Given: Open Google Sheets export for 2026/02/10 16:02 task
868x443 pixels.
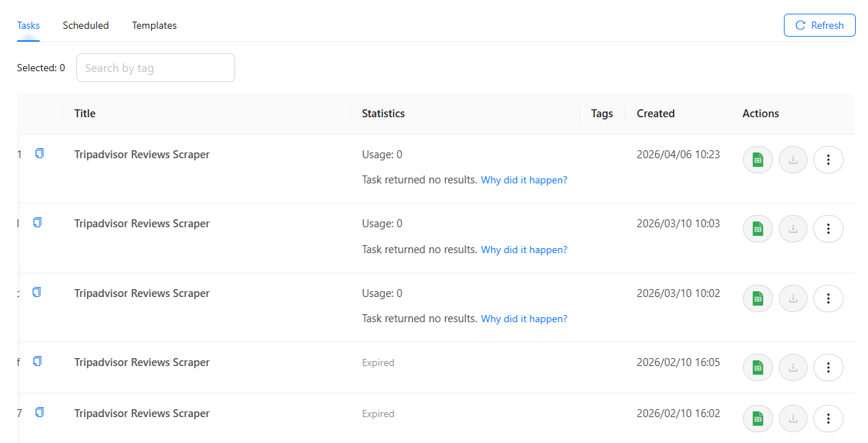Looking at the screenshot, I should click(x=757, y=419).
